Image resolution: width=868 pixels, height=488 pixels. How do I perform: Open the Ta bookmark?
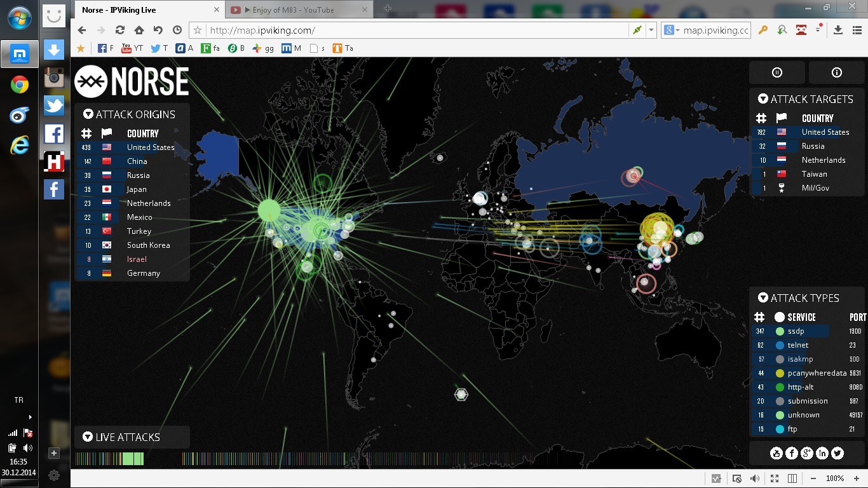[343, 48]
